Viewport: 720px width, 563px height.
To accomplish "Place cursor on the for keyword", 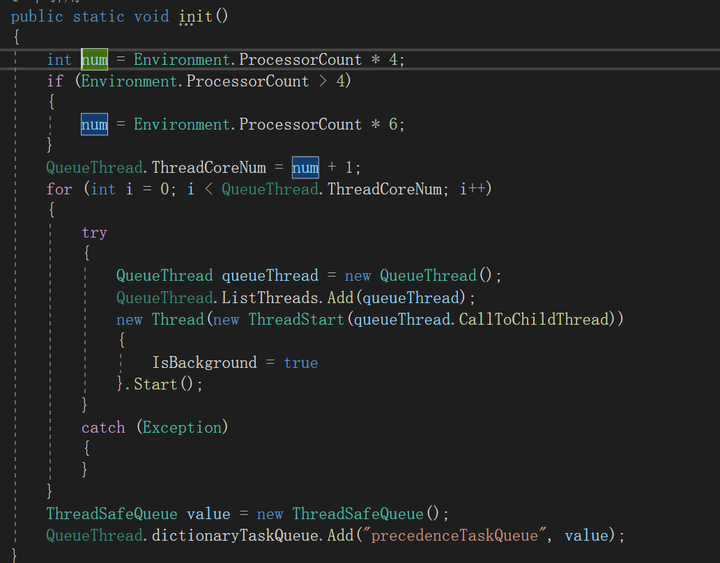I will pyautogui.click(x=59, y=189).
